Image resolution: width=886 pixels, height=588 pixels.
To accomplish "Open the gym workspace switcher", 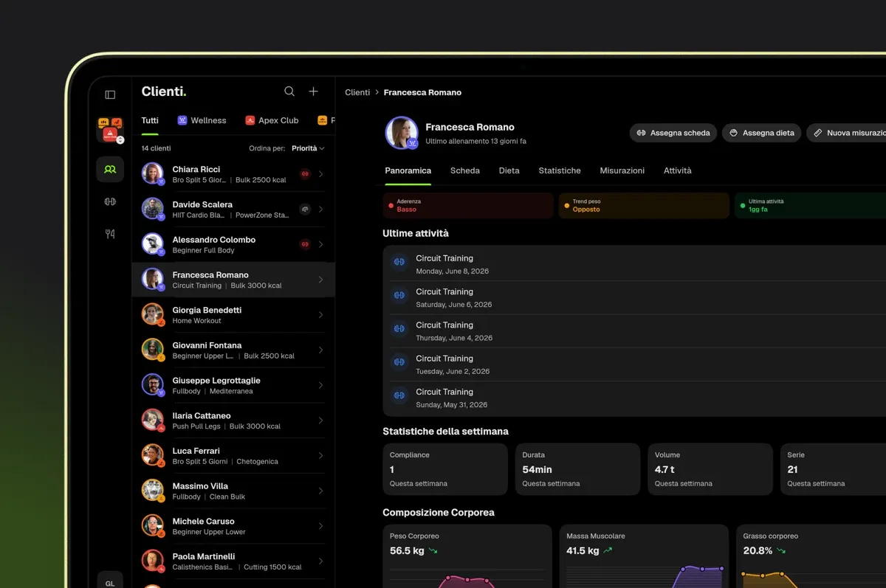I will pos(110,130).
